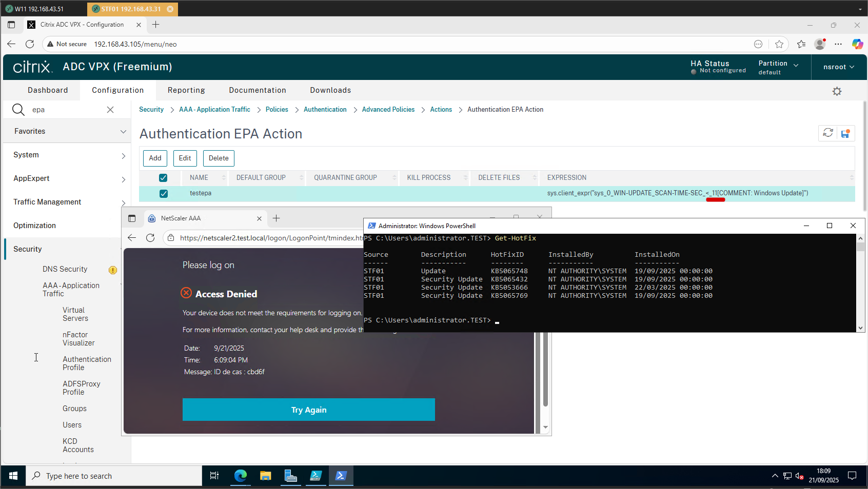Click the Edit button
Screen dimensions: 868x489
pos(185,158)
